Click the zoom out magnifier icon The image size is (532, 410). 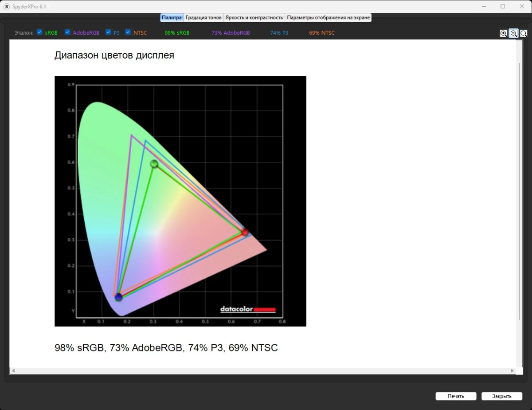click(513, 33)
